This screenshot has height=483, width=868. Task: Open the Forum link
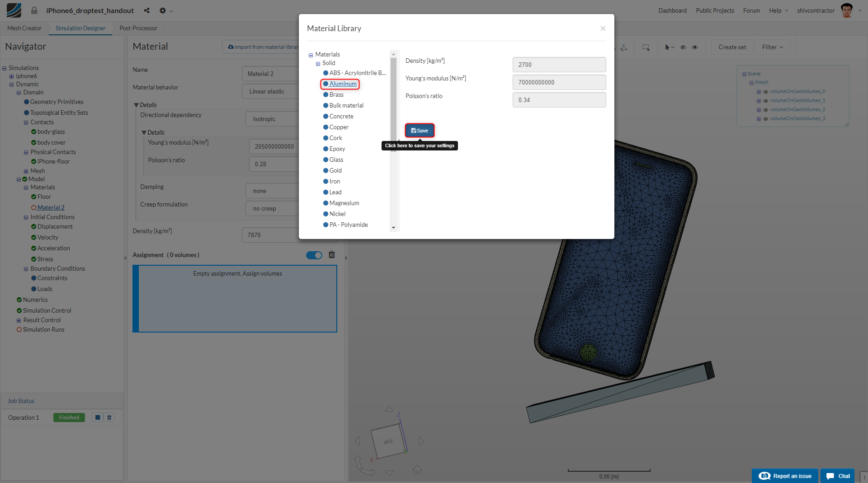(751, 10)
